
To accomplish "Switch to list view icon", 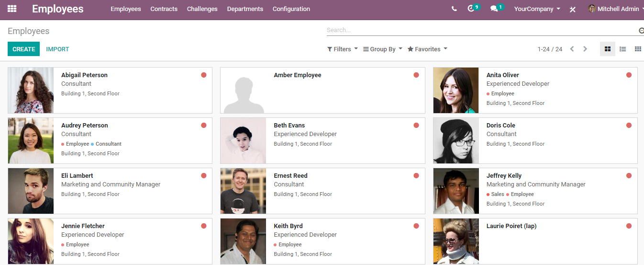I will pyautogui.click(x=622, y=49).
